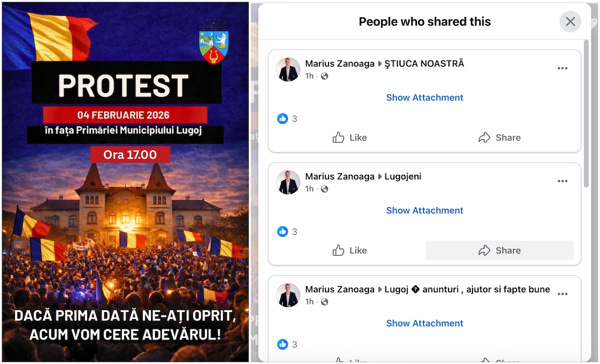
Task: Show Attachment in ȘTIUCA NOASTRĂ share
Action: [x=424, y=97]
